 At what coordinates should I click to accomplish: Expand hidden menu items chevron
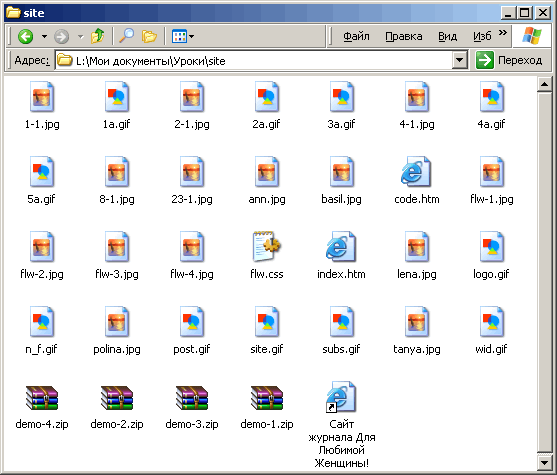(503, 33)
